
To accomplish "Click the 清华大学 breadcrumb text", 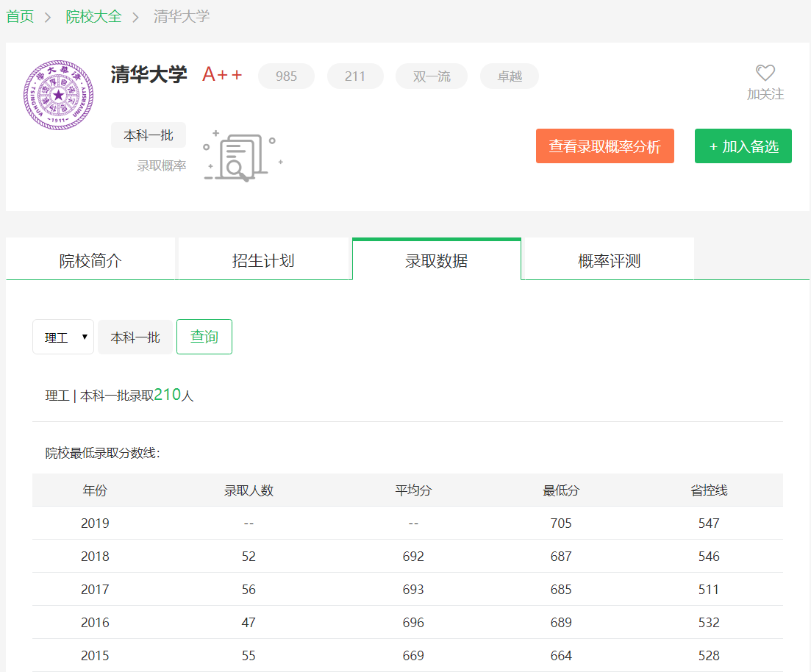I will [182, 17].
